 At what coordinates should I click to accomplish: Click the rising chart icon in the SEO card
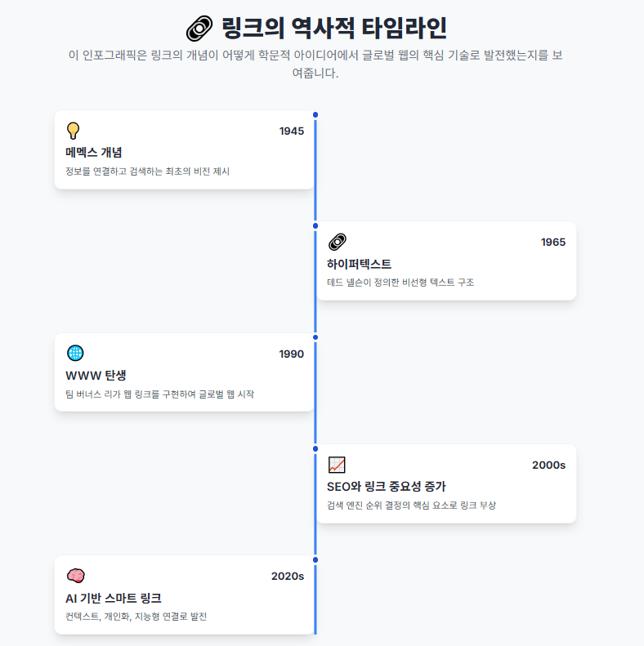(x=337, y=465)
